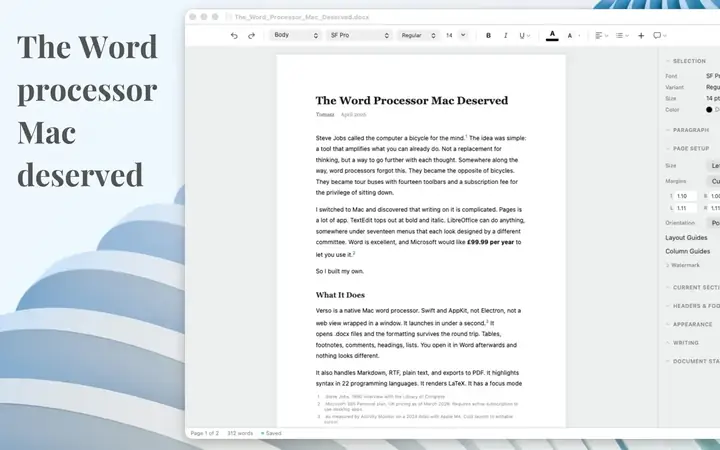Expand the Watermark disclosure
This screenshot has height=450, width=720.
[683, 265]
